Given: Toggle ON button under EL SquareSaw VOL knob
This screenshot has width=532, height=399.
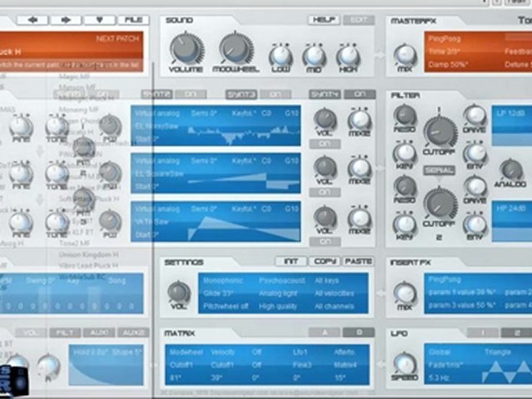Looking at the screenshot, I should point(325,192).
